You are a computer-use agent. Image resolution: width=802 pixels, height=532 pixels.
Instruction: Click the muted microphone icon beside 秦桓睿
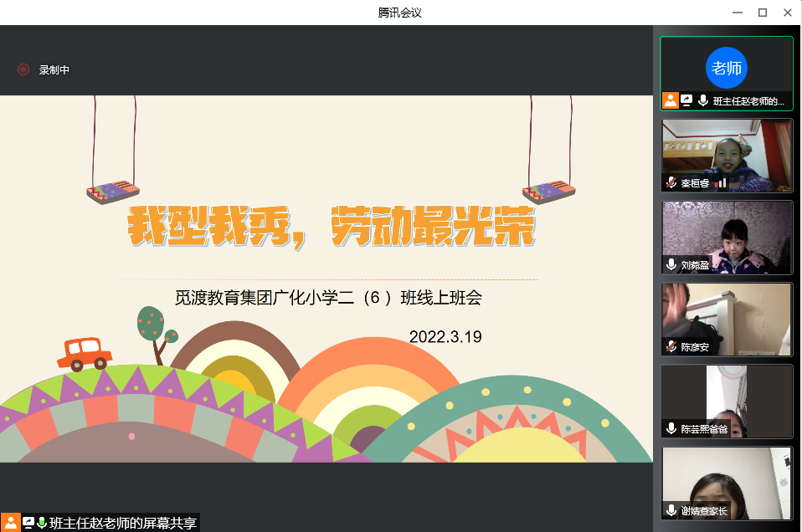tap(671, 182)
